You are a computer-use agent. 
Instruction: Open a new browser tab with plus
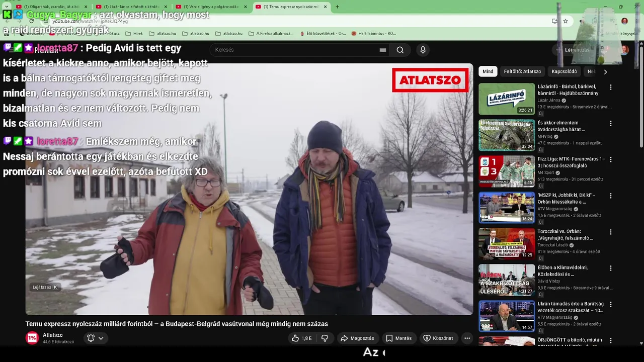coord(337,7)
